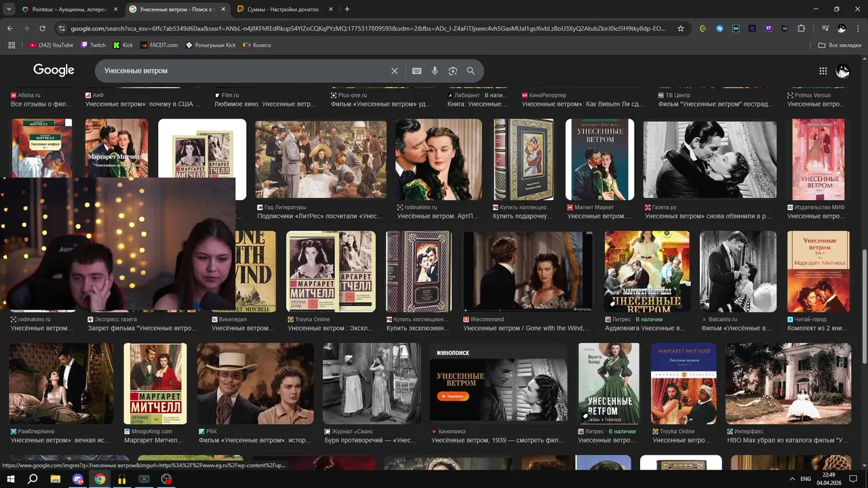Open the Twitch bookmark
The width and height of the screenshot is (868, 488).
click(94, 45)
